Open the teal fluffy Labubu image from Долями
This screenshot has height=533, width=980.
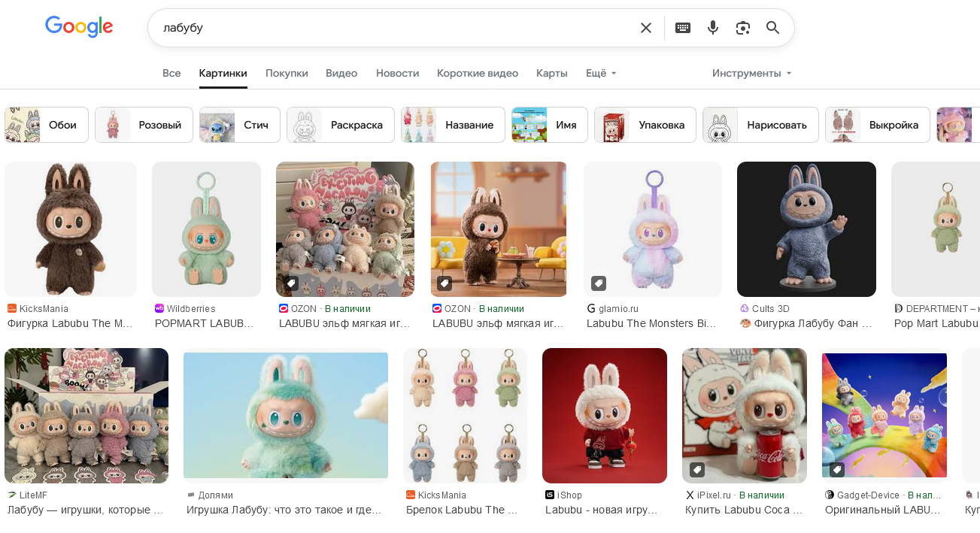pyautogui.click(x=286, y=416)
